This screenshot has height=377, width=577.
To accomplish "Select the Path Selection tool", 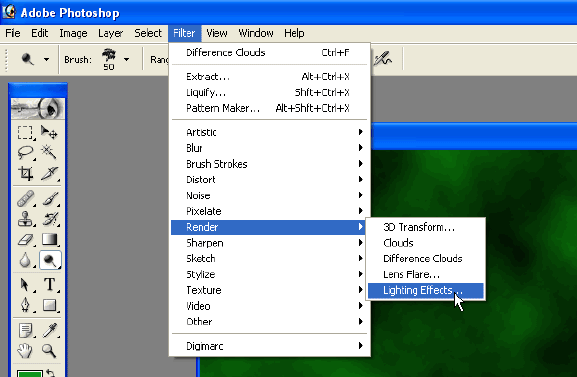I will [x=25, y=285].
